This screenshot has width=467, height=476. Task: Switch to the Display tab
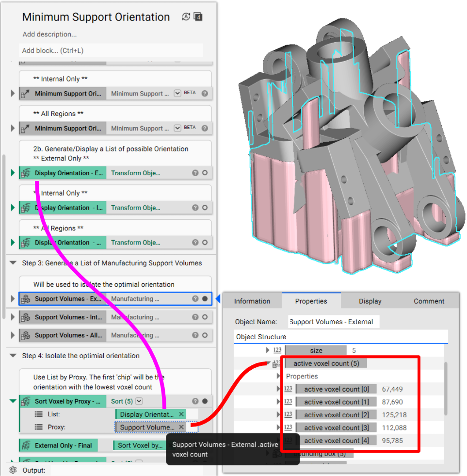pos(370,301)
